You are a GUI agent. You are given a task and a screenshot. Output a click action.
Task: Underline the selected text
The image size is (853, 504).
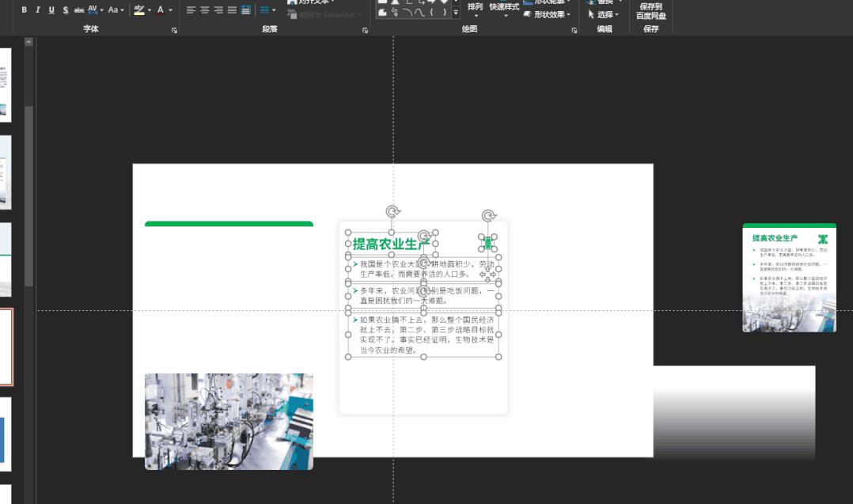(51, 10)
